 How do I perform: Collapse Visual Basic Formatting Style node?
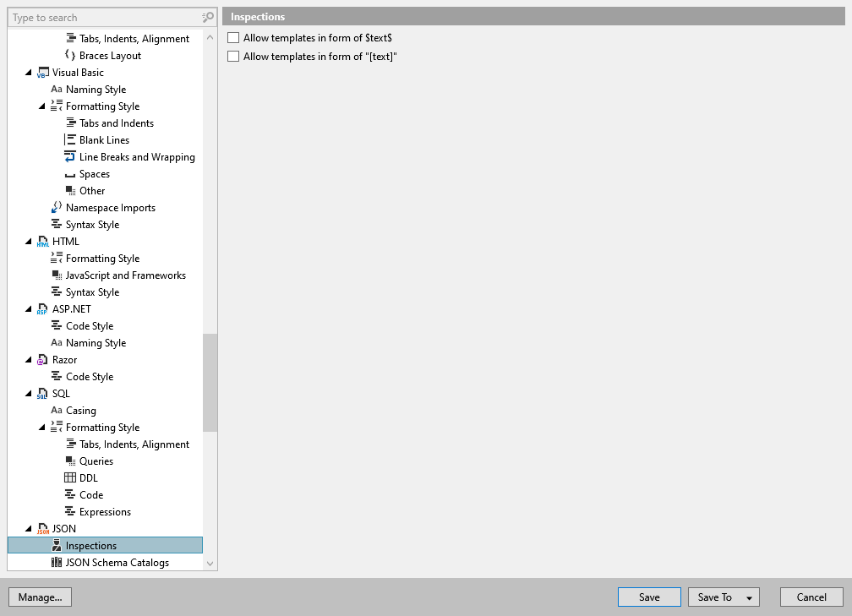pyautogui.click(x=42, y=106)
